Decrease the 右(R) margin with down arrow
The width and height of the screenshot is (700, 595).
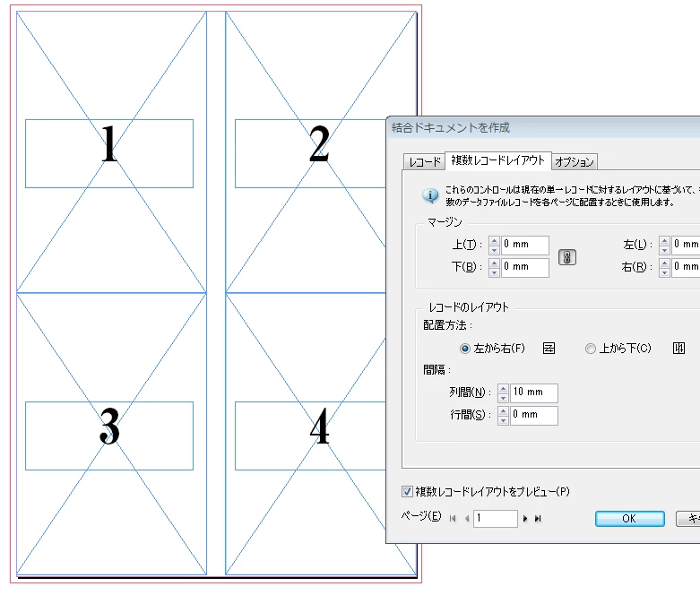(x=664, y=272)
